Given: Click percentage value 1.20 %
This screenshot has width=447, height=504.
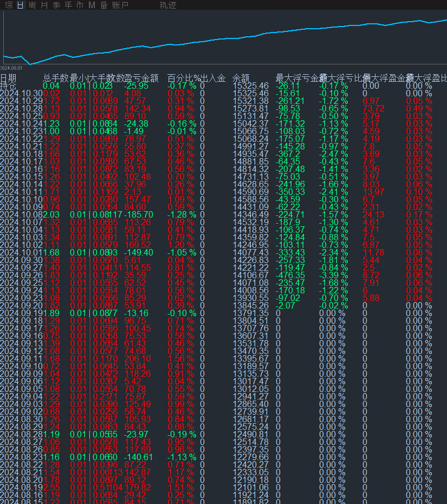Looking at the screenshot, I should click(180, 245).
